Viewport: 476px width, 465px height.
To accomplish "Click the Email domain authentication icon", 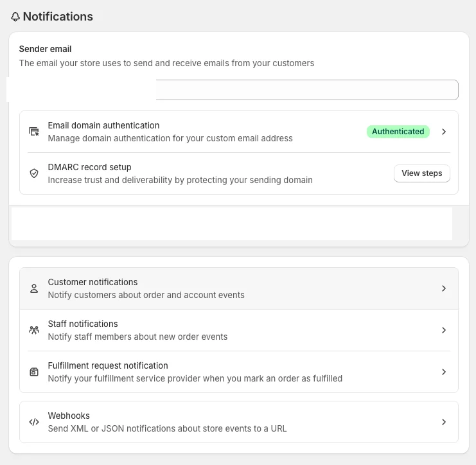I will 34,132.
